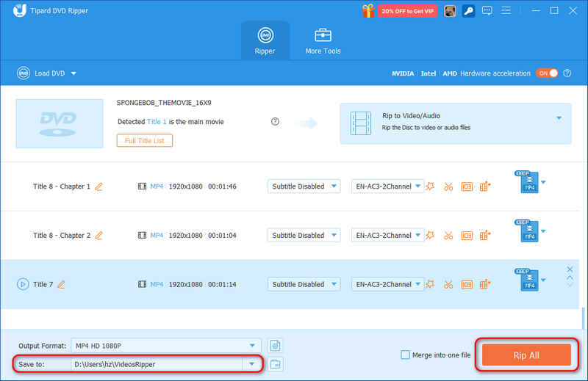Remove Title 7 with the X icon
The width and height of the screenshot is (588, 381).
coord(570,269)
